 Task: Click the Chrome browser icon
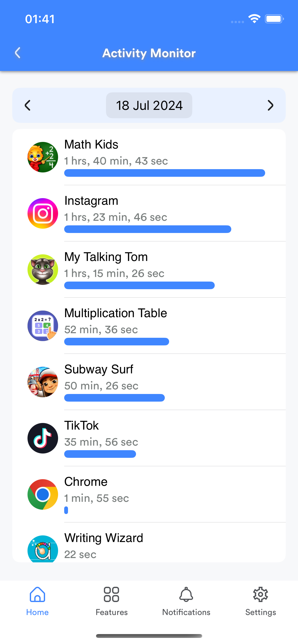[x=43, y=494]
